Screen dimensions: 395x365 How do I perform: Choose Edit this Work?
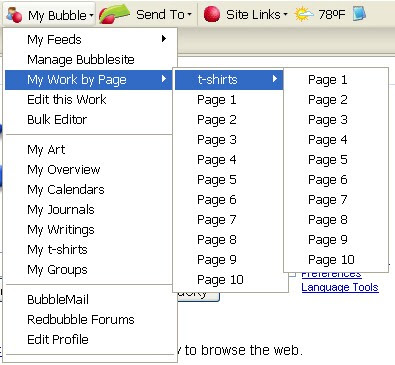point(89,100)
